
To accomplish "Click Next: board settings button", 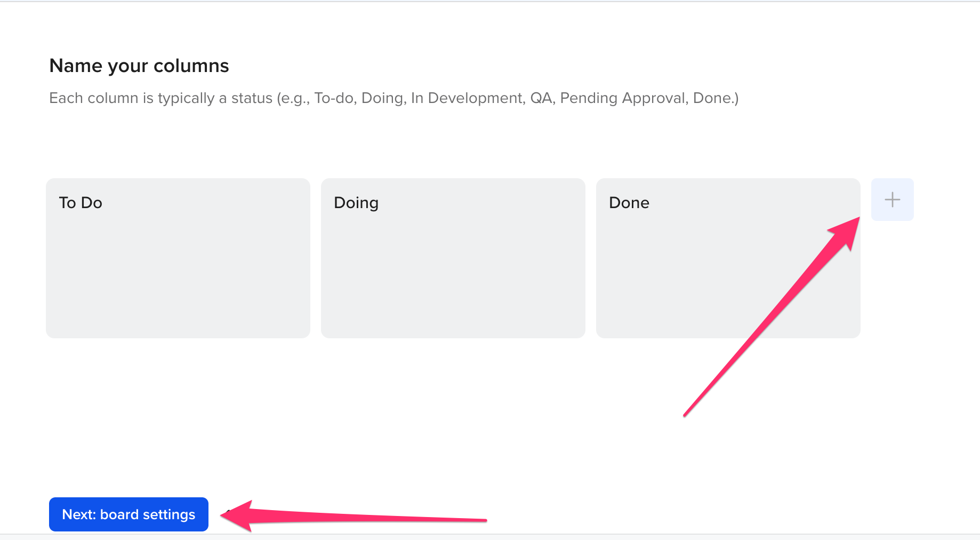I will [128, 514].
